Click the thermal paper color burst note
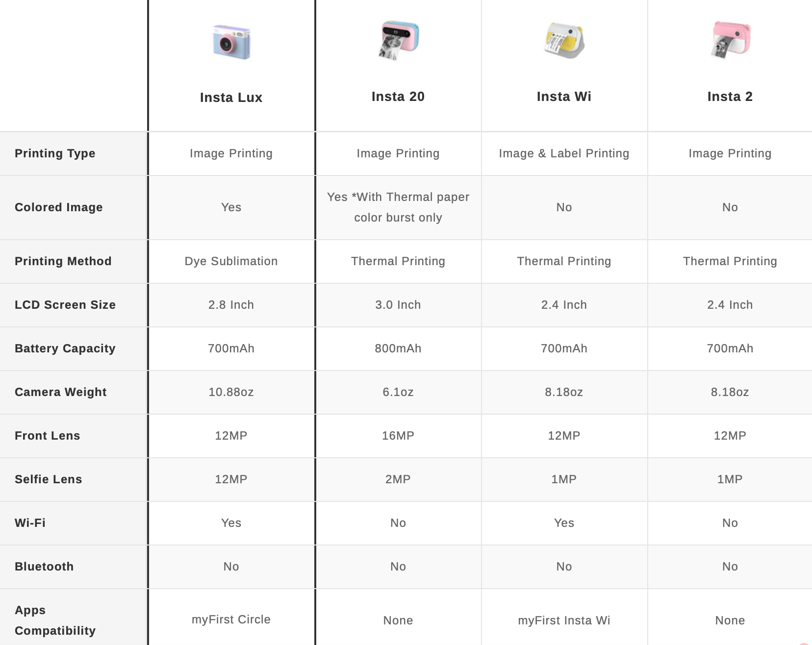812x645 pixels. pos(398,207)
